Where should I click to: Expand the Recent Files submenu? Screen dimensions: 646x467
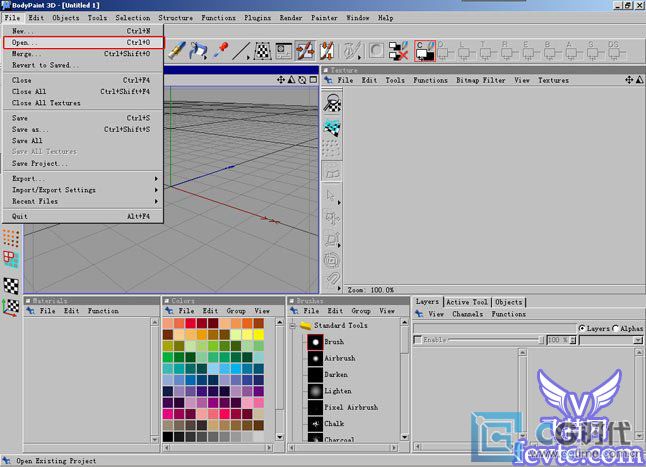tap(82, 201)
